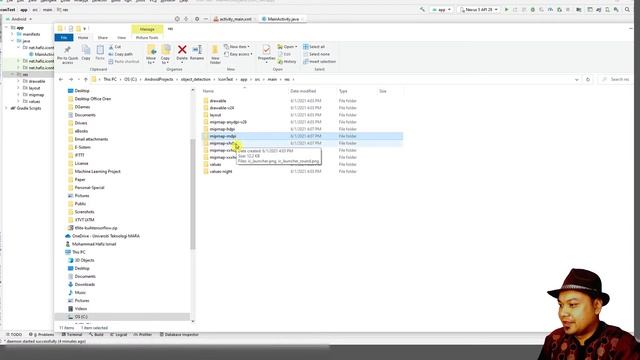Click the Search res field
640x360 pixels.
(616, 80)
